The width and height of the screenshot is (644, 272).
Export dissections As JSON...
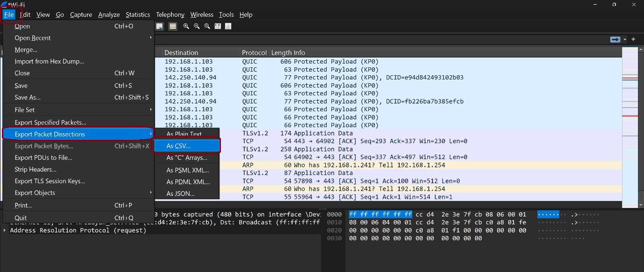pos(187,193)
